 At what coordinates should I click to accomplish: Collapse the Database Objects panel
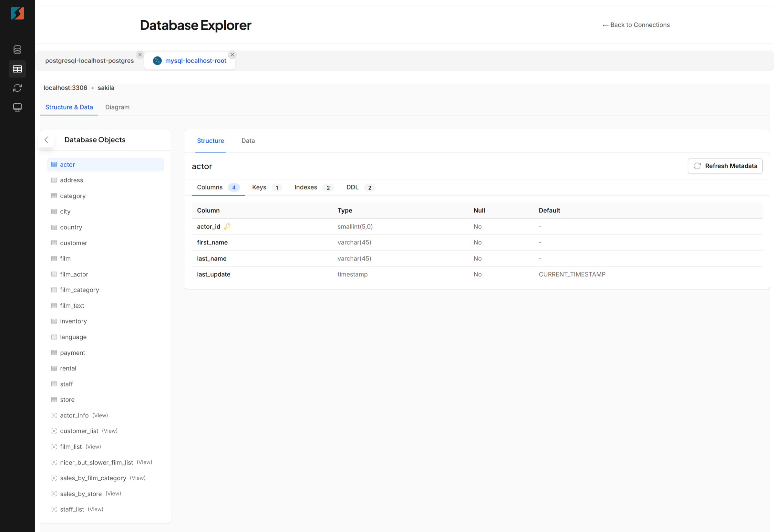46,140
